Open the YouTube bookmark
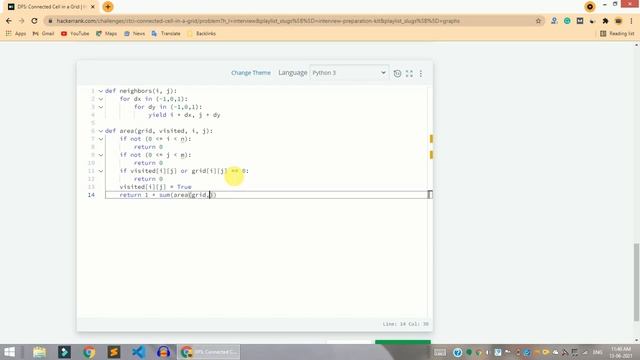The image size is (640, 360). tap(75, 33)
